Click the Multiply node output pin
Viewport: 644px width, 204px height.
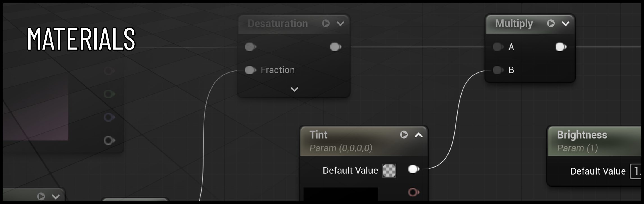tap(561, 47)
